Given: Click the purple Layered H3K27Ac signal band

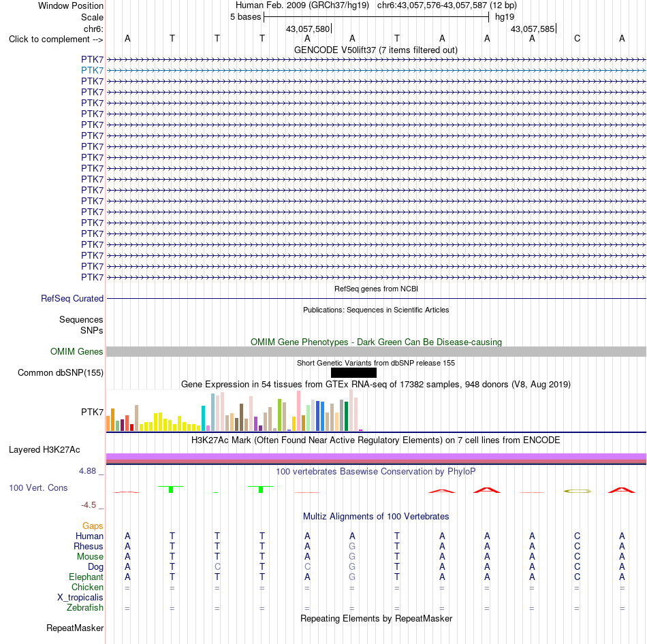Looking at the screenshot, I should pyautogui.click(x=376, y=456).
